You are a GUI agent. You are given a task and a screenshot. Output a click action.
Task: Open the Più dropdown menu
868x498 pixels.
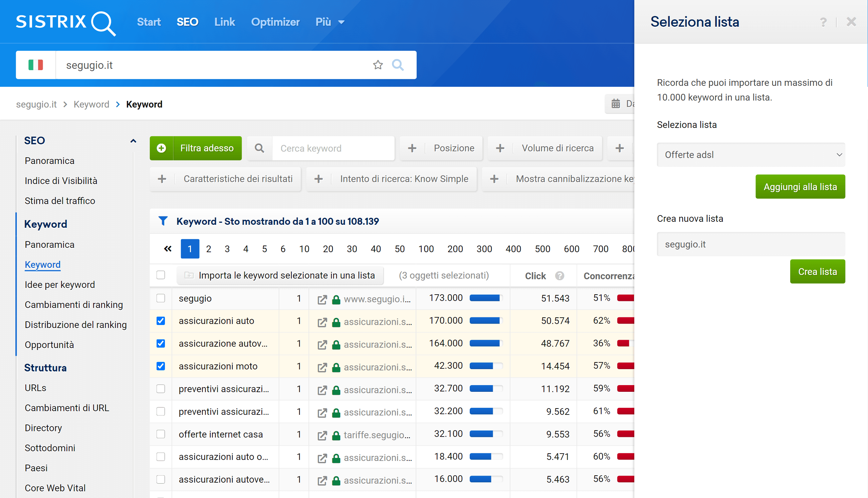(x=330, y=22)
